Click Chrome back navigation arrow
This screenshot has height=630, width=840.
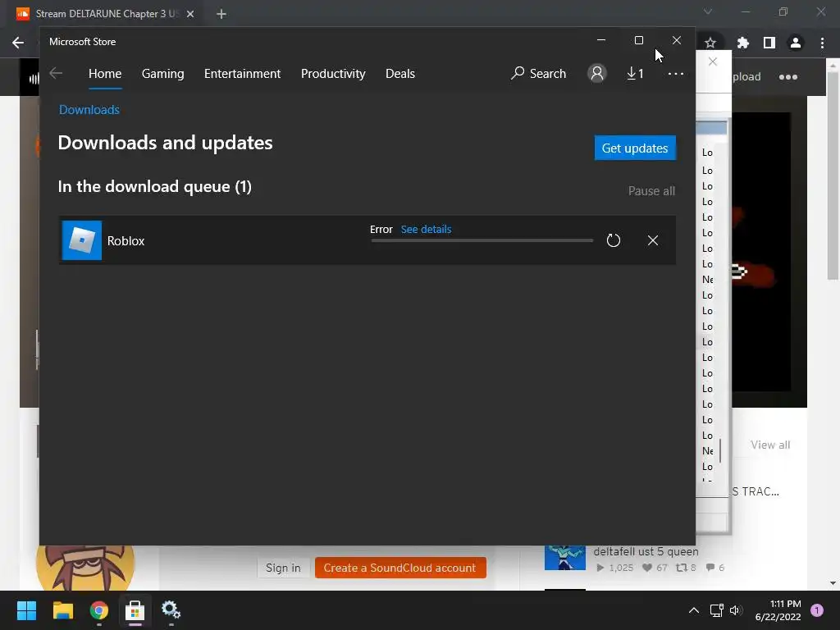click(18, 43)
